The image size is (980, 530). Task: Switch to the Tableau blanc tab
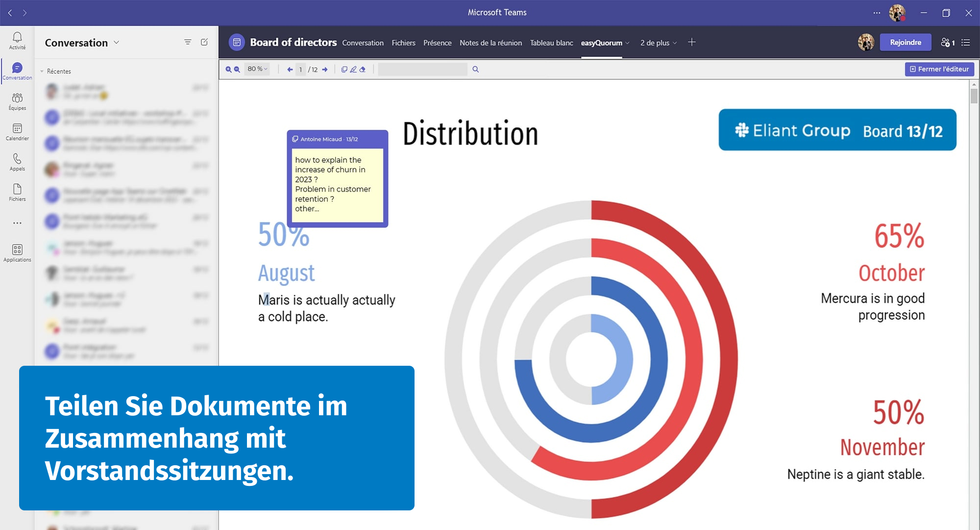tap(551, 43)
